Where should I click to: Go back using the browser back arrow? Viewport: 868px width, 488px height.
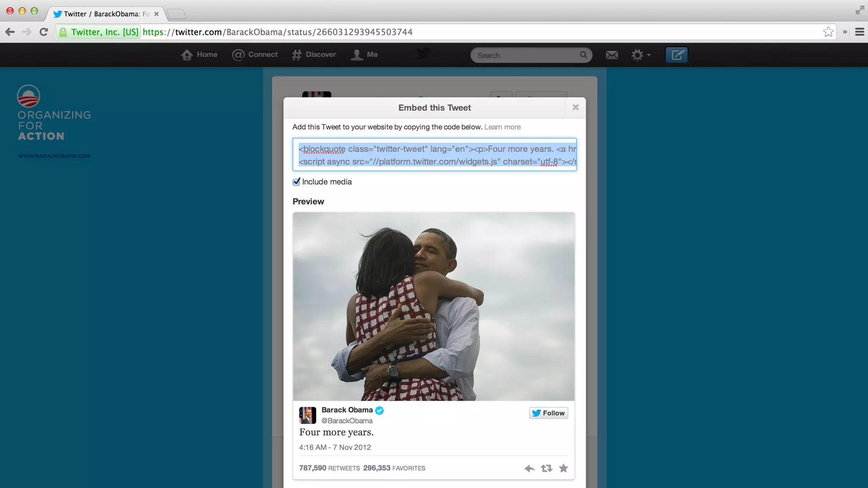coord(10,32)
